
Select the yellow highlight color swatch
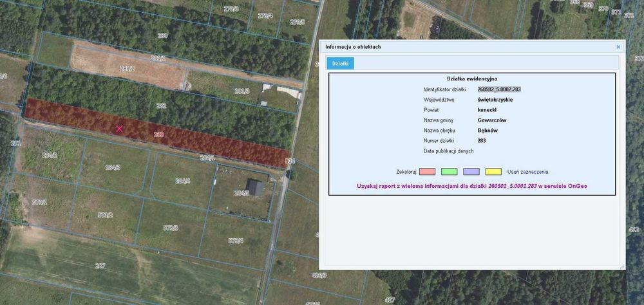tap(493, 172)
